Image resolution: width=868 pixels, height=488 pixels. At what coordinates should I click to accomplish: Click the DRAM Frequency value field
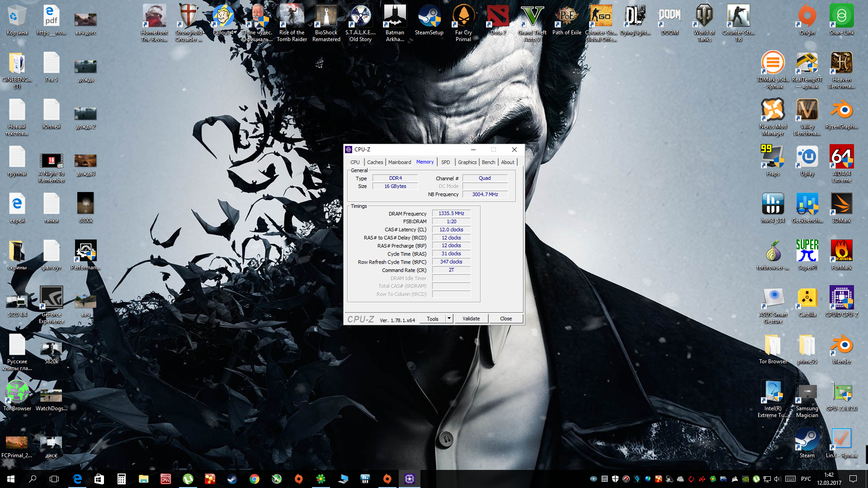pos(451,213)
